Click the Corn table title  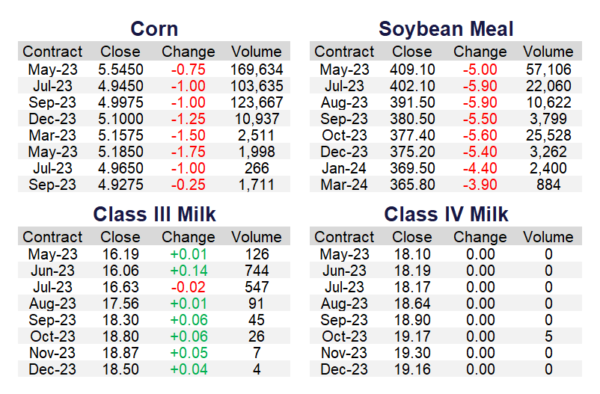(154, 29)
